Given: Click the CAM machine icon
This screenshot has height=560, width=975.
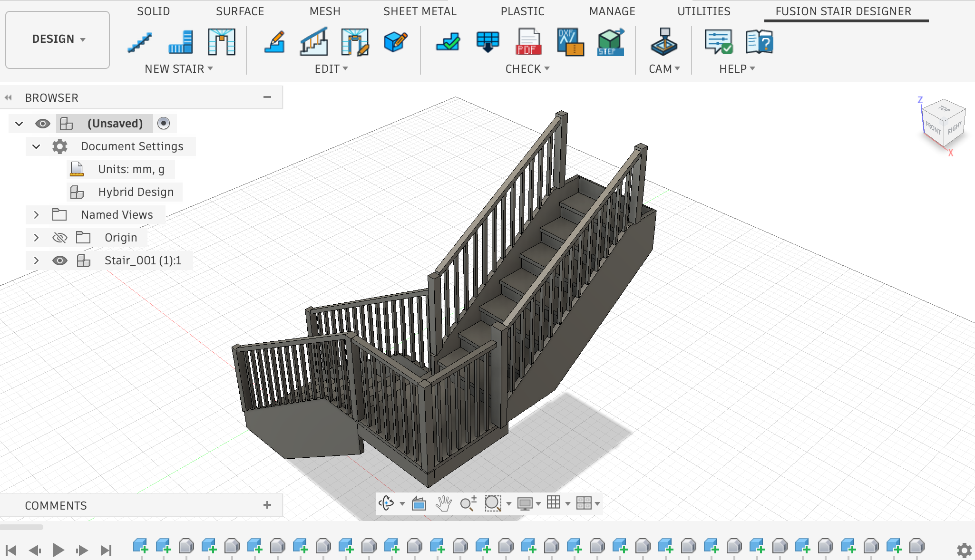Looking at the screenshot, I should tap(664, 42).
